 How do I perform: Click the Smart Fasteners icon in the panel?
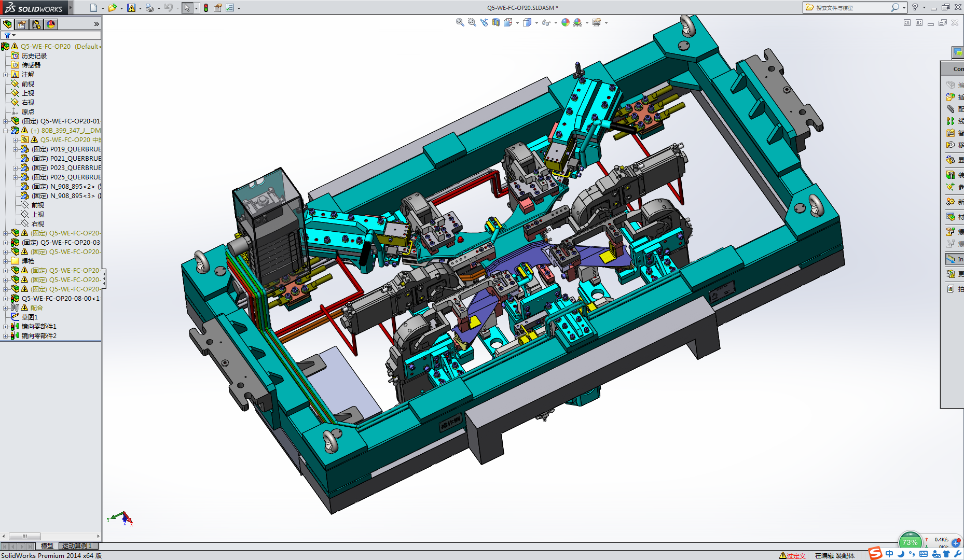951,133
